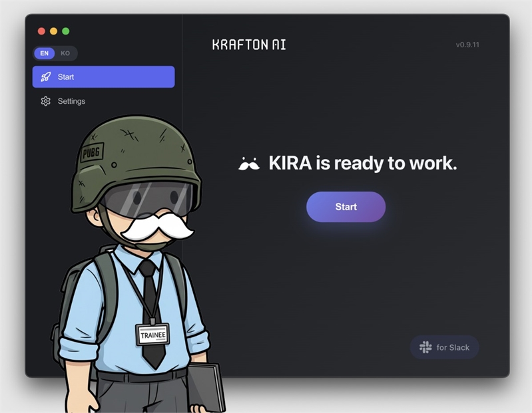Click the Settings gear icon
532x413 pixels.
point(45,101)
